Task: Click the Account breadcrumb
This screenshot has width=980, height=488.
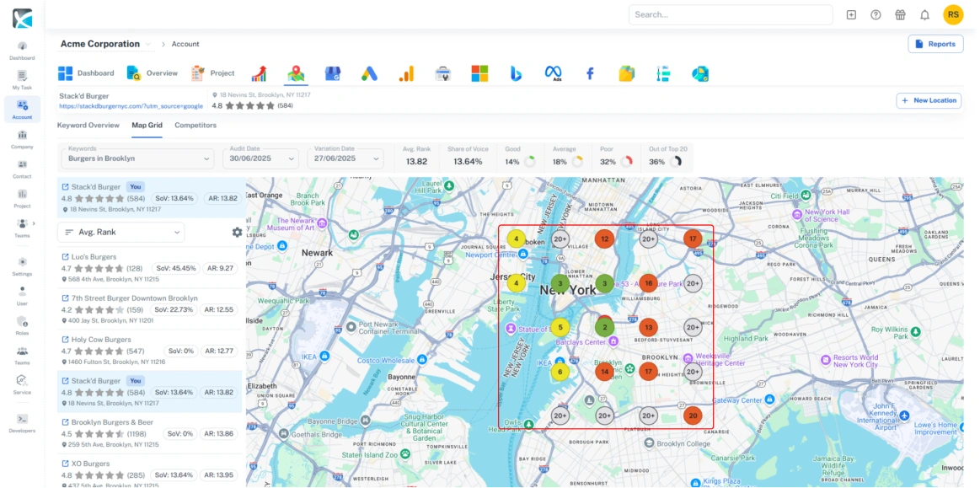Action: pyautogui.click(x=185, y=44)
